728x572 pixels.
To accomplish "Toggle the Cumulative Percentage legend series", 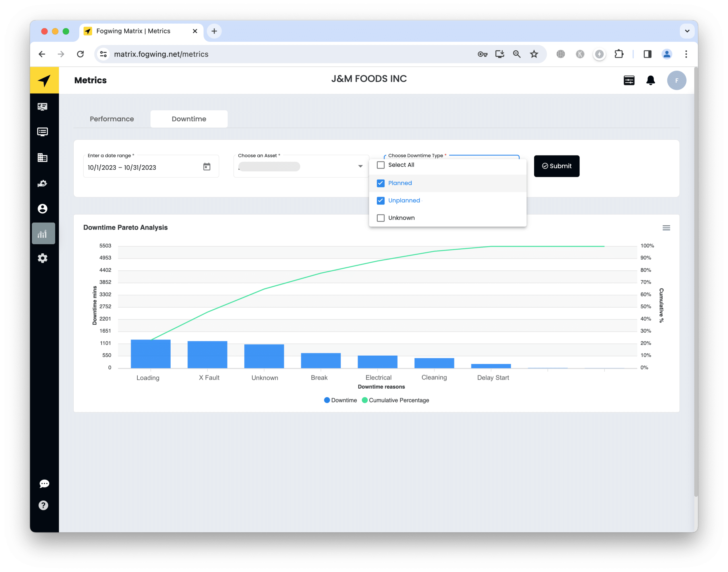I will 395,401.
